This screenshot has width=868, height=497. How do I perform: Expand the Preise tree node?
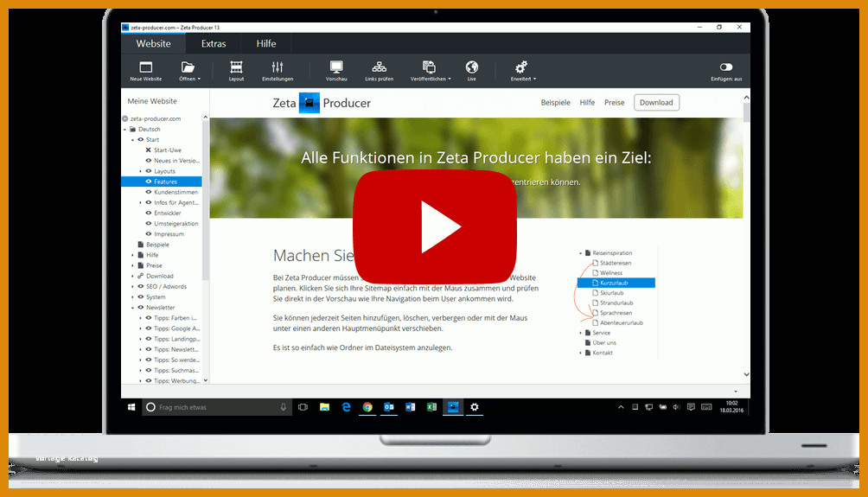coord(133,265)
